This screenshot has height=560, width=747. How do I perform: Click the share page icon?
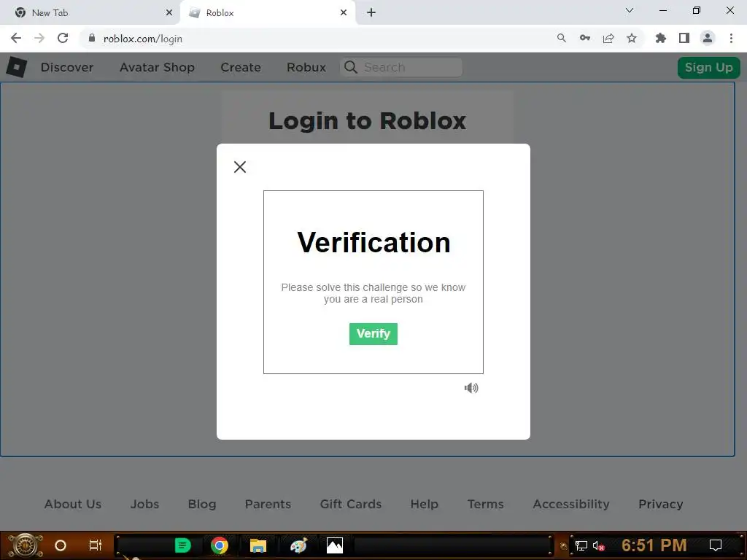608,38
